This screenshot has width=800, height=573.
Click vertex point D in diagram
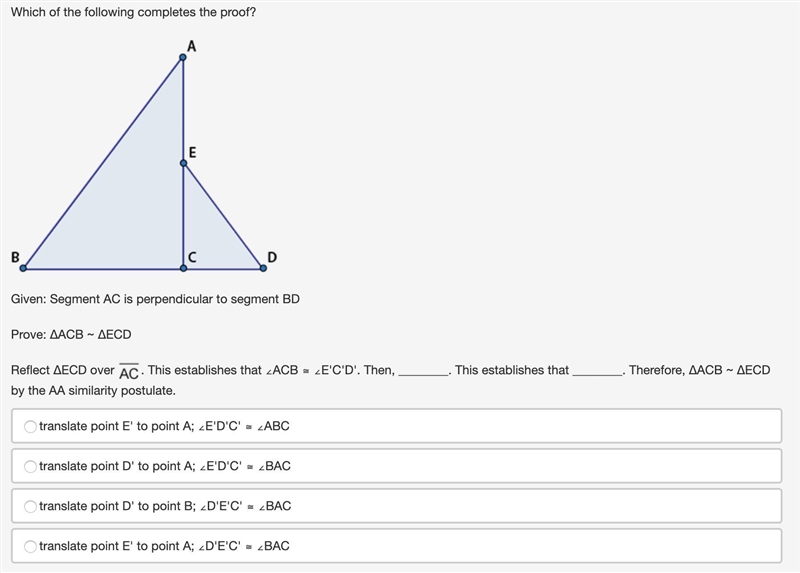[263, 268]
